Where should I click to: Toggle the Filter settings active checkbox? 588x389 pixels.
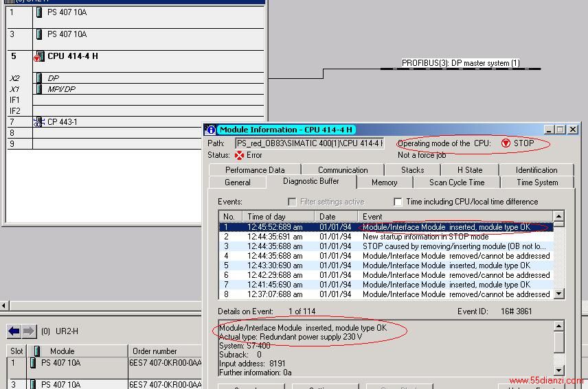coord(292,202)
